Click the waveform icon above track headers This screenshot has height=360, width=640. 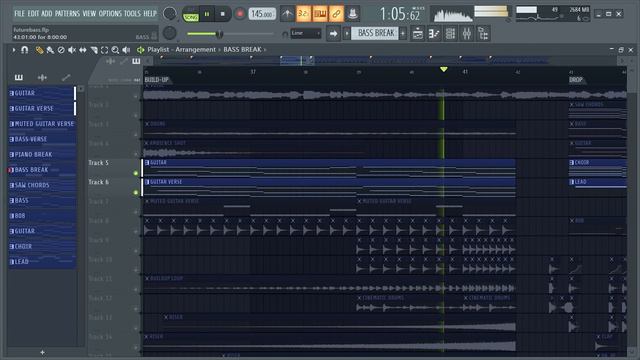point(111,61)
